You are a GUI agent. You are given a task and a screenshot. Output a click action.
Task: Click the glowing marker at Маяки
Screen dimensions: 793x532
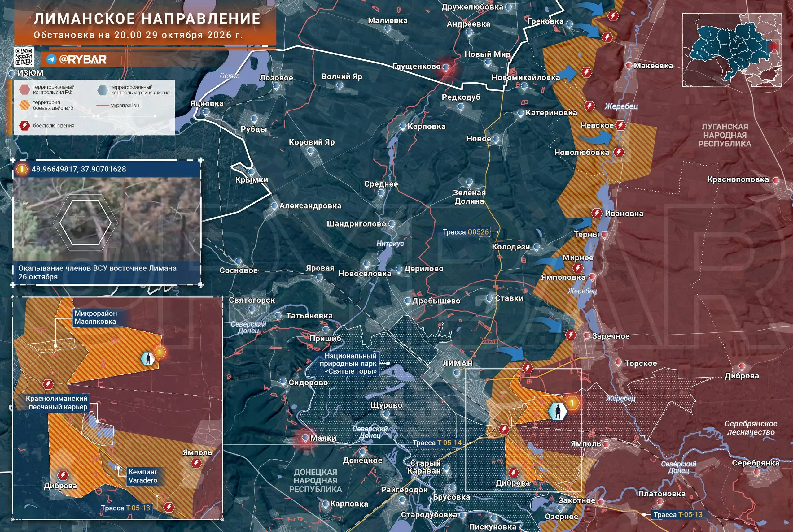305,438
